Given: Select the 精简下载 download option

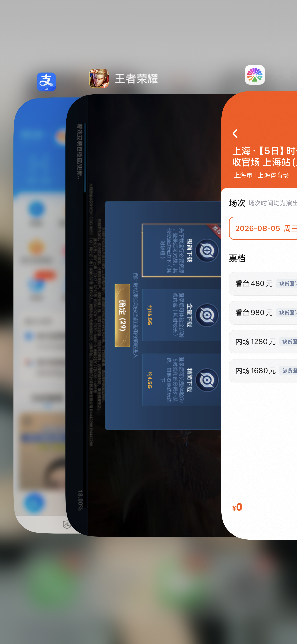Looking at the screenshot, I should click(181, 380).
